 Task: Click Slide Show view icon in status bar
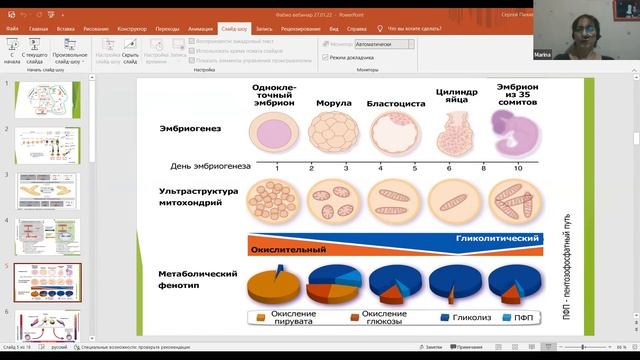tap(548, 347)
